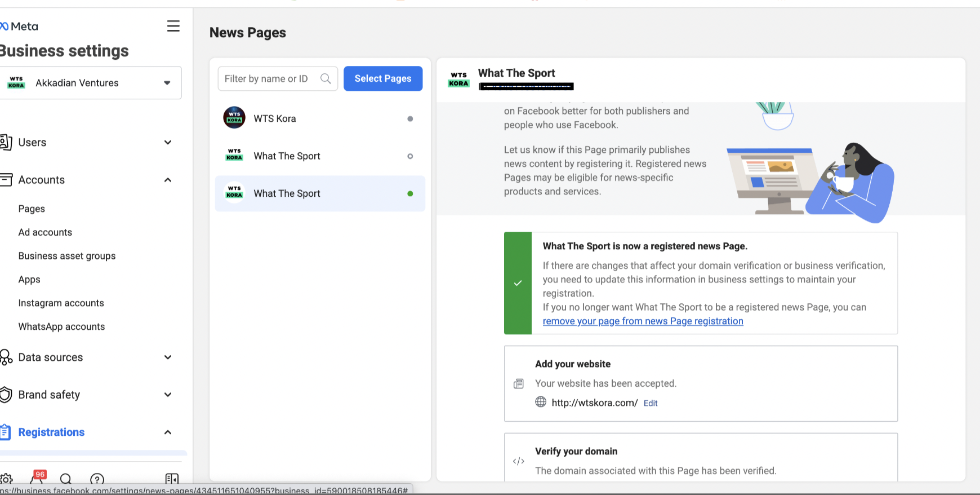
Task: Select the WTS Kora page row
Action: click(x=320, y=118)
